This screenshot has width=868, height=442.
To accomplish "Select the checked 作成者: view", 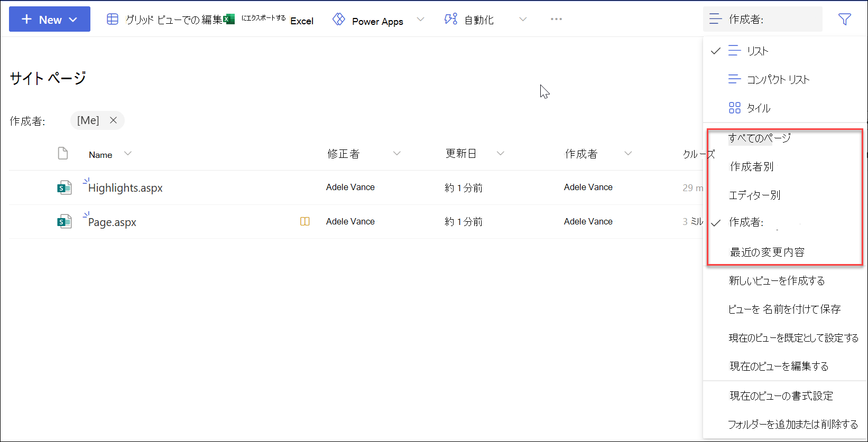I will (746, 222).
